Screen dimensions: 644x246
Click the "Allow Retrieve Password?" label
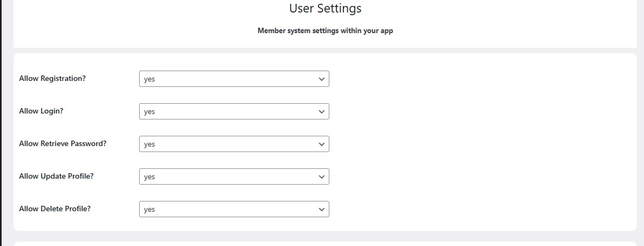(63, 144)
